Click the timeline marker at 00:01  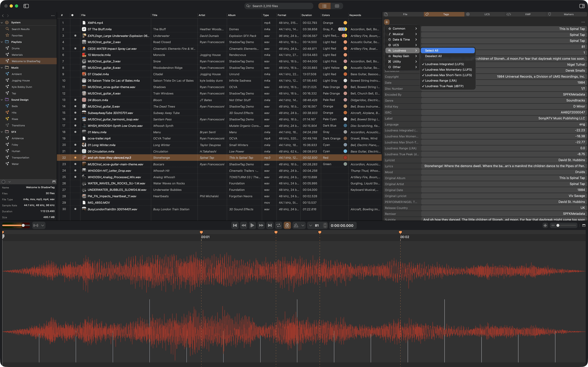[x=201, y=232]
